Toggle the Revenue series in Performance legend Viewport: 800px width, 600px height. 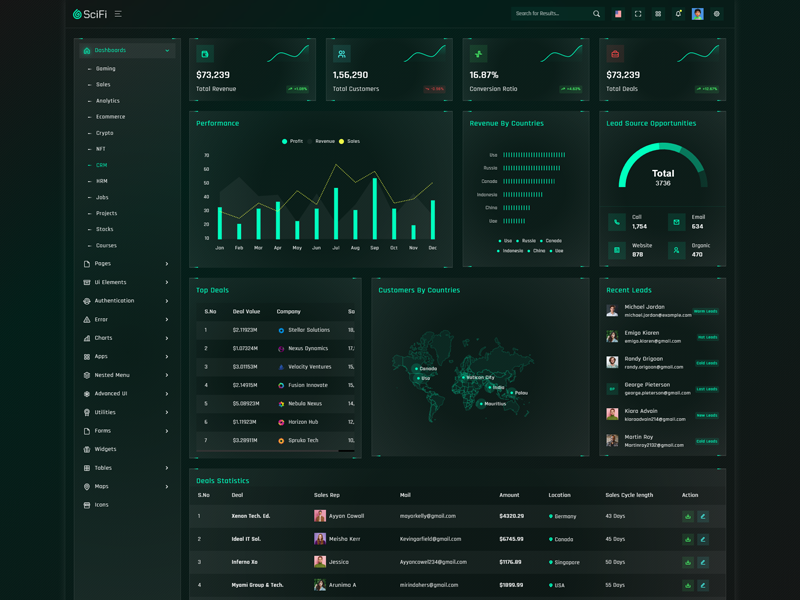(x=320, y=141)
